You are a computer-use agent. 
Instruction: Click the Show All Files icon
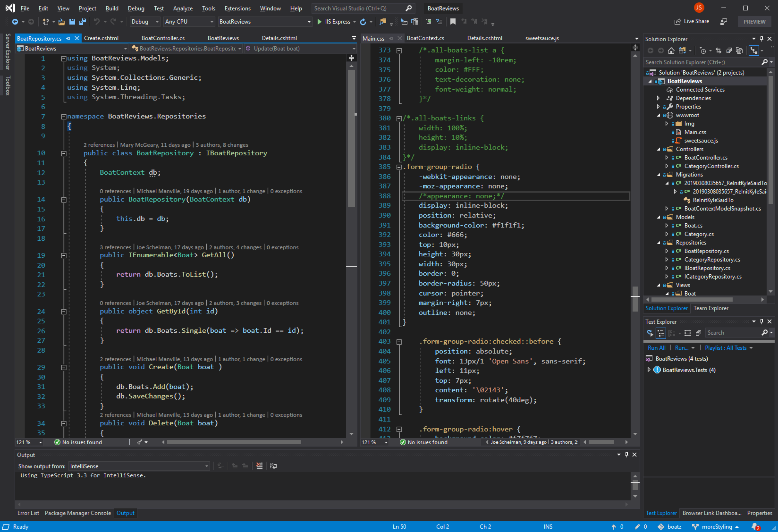(x=739, y=50)
